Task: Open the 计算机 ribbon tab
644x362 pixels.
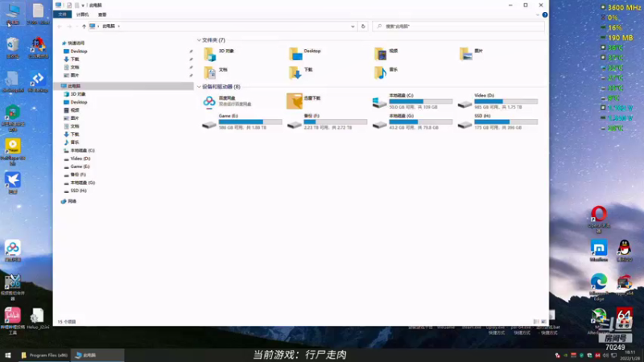Action: tap(82, 14)
